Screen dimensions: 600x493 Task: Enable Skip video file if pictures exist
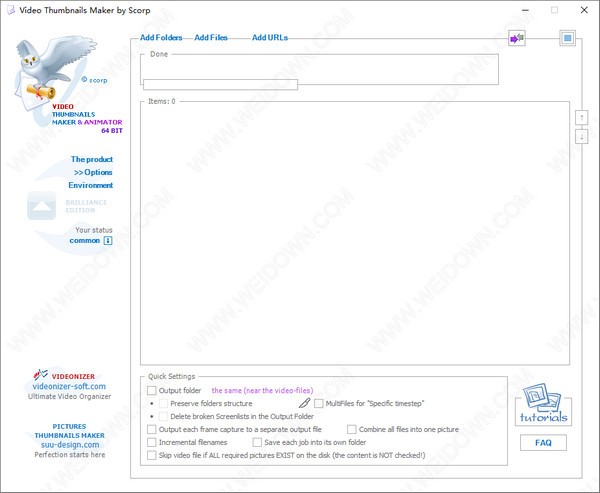point(152,455)
